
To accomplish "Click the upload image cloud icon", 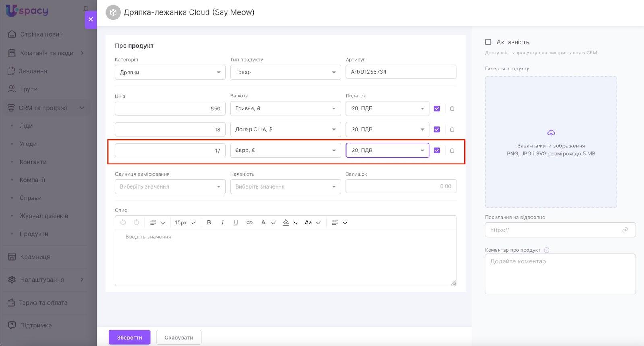I will click(x=551, y=133).
